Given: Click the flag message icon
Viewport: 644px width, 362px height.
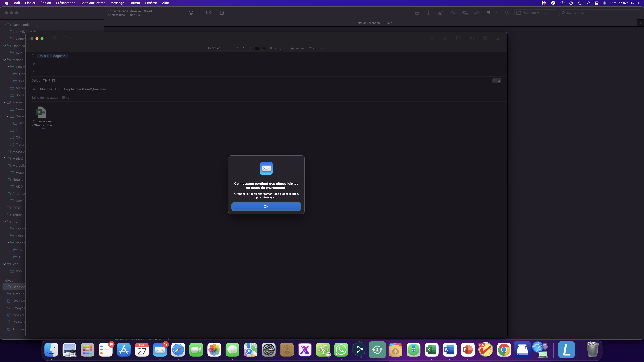Looking at the screenshot, I should coord(488,13).
